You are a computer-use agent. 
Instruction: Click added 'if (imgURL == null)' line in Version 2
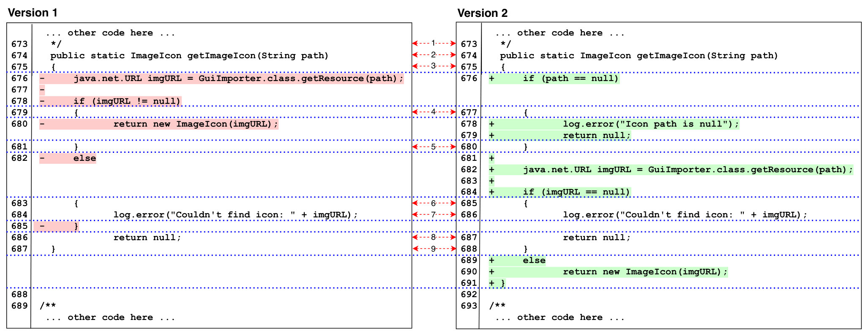coord(560,192)
